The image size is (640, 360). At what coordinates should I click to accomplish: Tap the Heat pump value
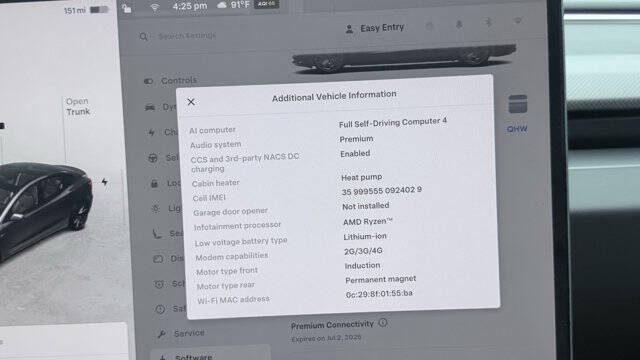tap(362, 177)
